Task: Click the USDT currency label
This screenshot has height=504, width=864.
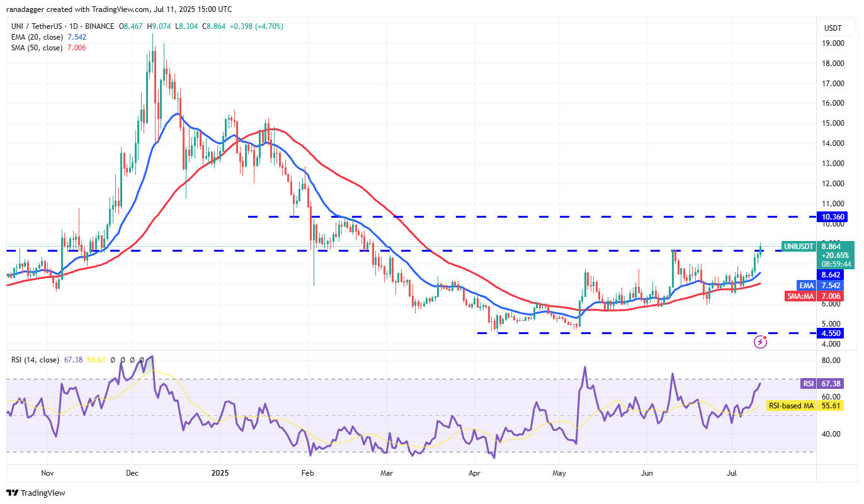Action: click(833, 28)
